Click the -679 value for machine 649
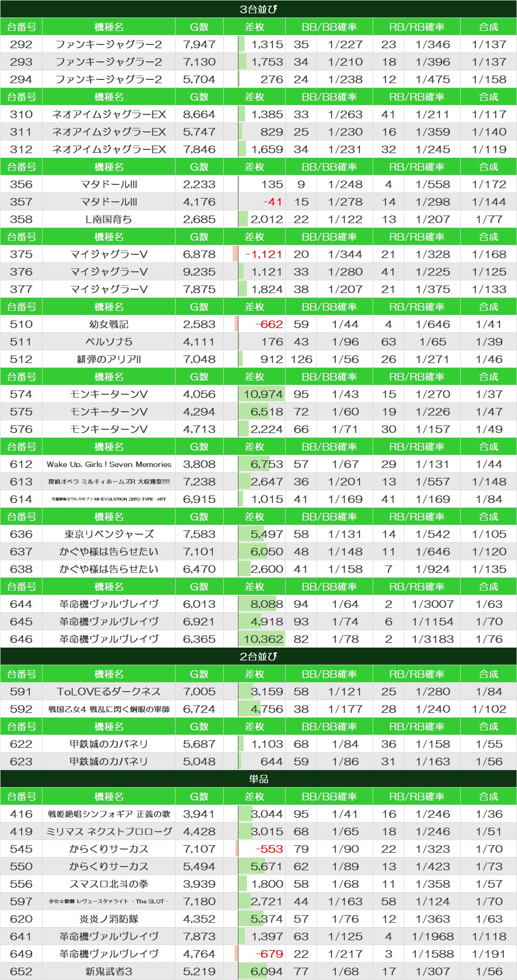This screenshot has height=980, width=517. 269,954
